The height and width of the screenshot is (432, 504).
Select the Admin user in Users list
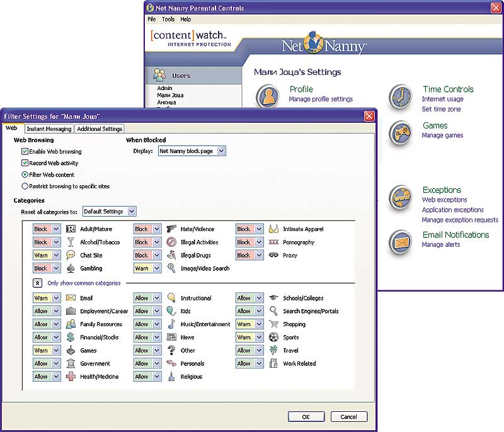click(x=164, y=88)
